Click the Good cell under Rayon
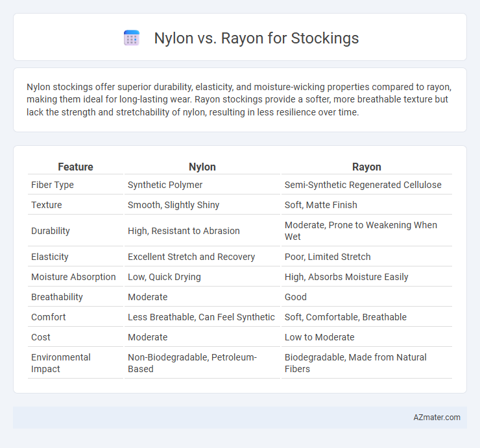Viewport: 480px width, 448px height. [295, 297]
